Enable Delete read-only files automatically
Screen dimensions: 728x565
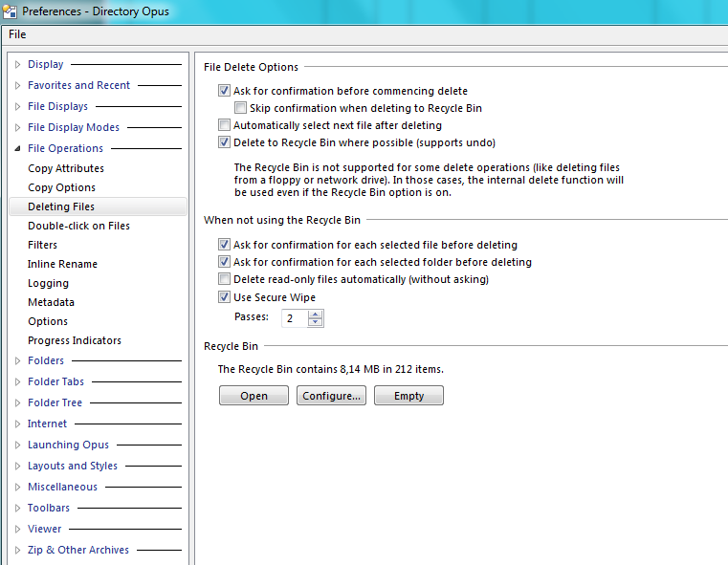pyautogui.click(x=224, y=279)
